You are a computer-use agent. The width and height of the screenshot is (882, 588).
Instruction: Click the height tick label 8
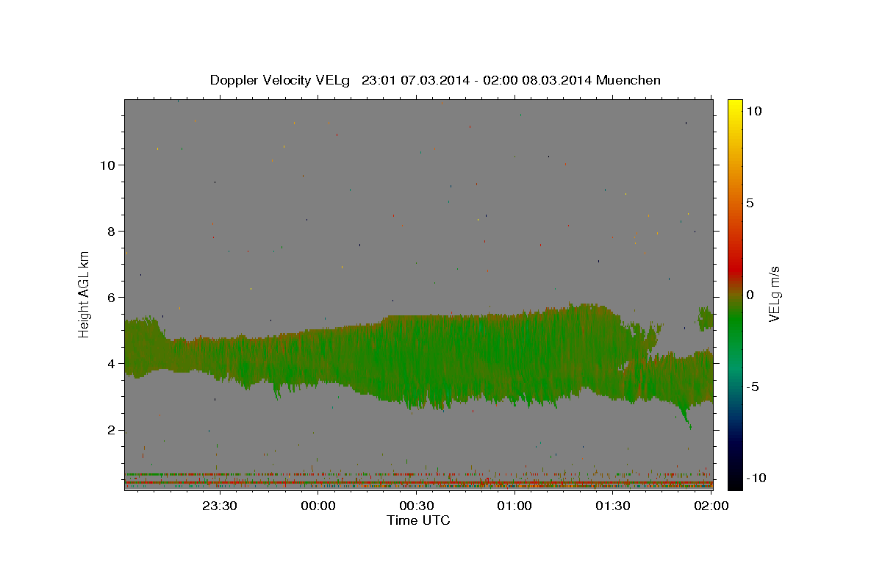click(111, 231)
